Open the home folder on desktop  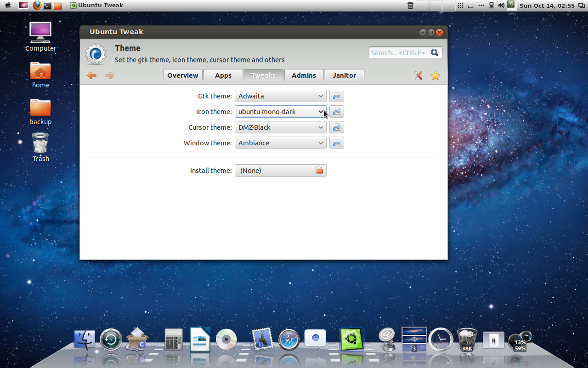coord(40,75)
